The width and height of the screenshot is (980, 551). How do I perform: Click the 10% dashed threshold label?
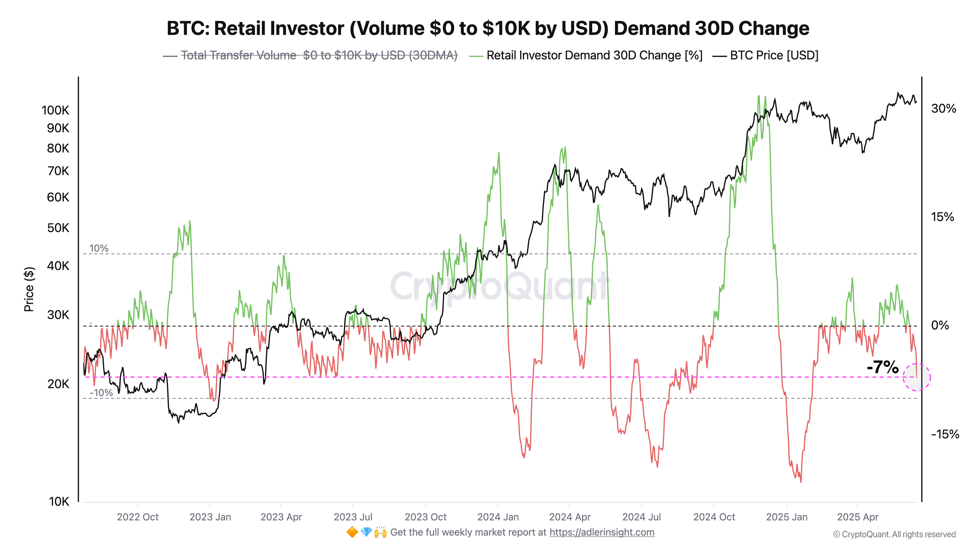tap(99, 248)
